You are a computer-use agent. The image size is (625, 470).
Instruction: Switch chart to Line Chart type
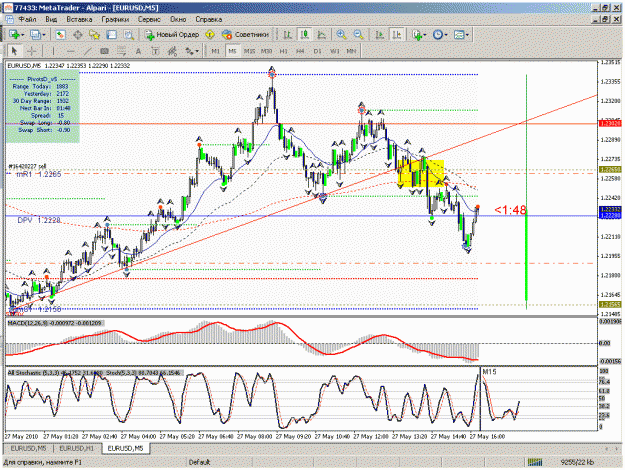click(x=322, y=35)
